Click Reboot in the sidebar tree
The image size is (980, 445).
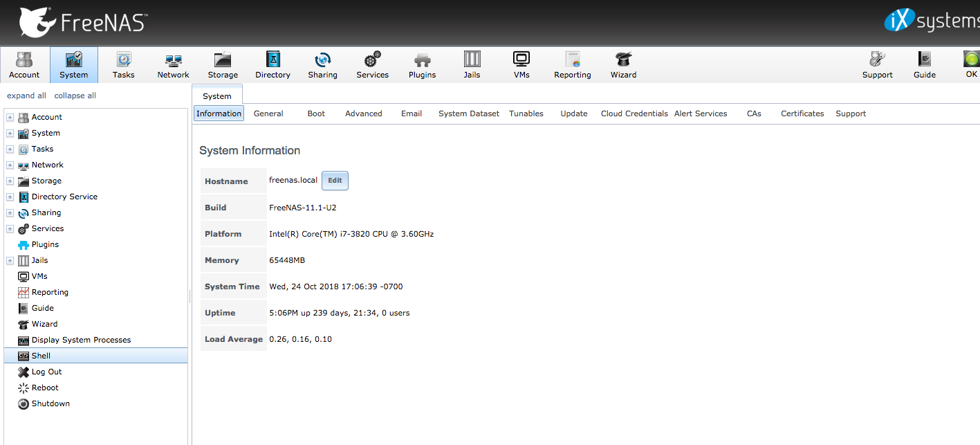(x=45, y=388)
